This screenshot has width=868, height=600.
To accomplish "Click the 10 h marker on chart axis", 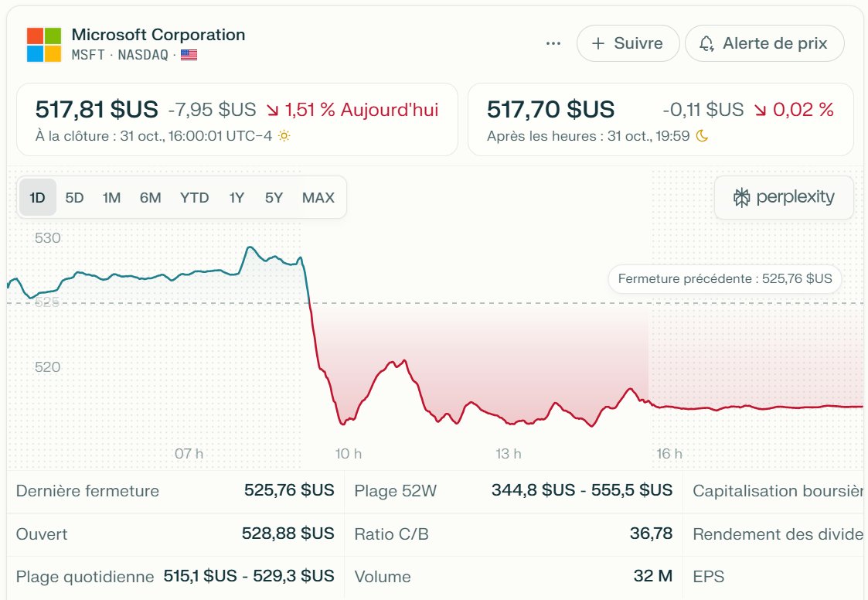I will point(349,454).
